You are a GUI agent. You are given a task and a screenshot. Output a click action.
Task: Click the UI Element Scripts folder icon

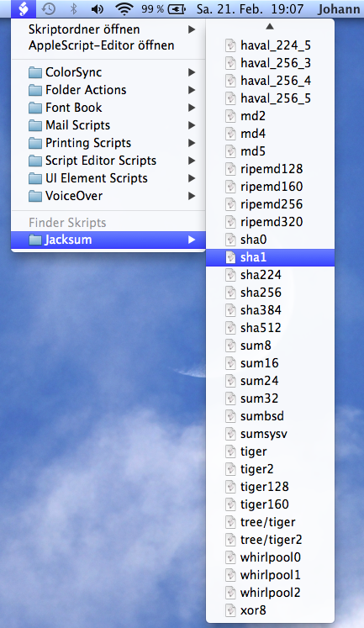pos(35,178)
